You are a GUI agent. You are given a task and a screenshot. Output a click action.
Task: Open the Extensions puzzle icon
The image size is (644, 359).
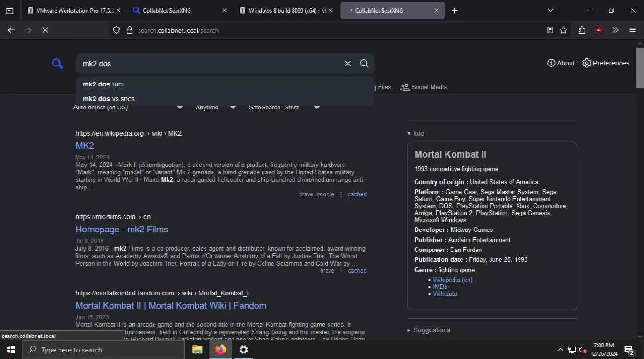582,30
